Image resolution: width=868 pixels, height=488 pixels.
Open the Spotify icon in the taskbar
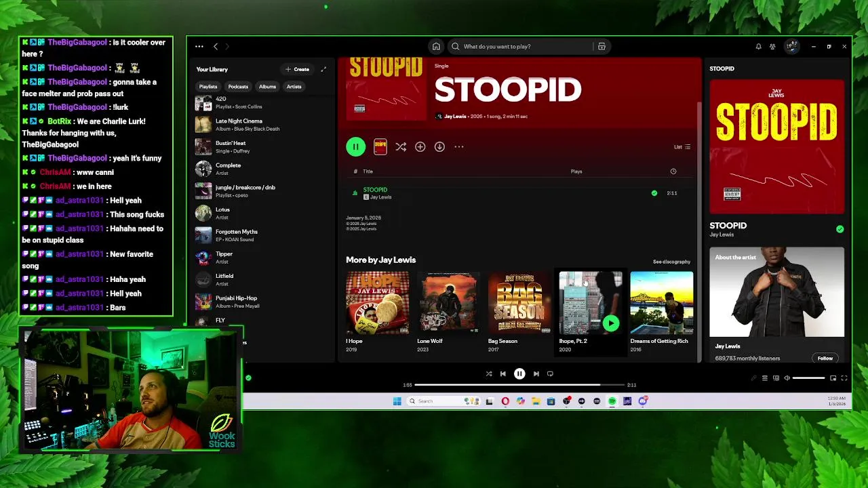pyautogui.click(x=612, y=401)
